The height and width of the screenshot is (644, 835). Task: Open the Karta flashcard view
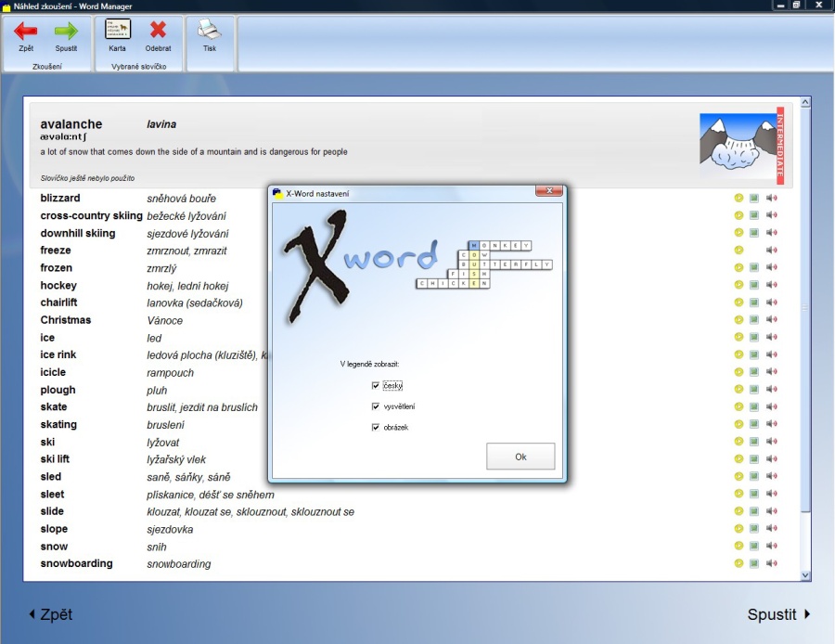point(118,32)
